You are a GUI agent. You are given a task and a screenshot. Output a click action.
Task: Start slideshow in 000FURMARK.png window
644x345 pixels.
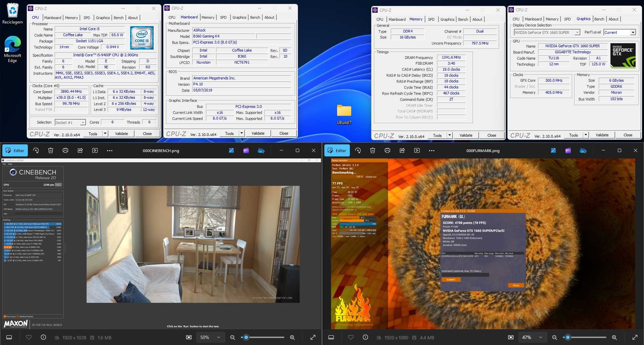coord(417,151)
